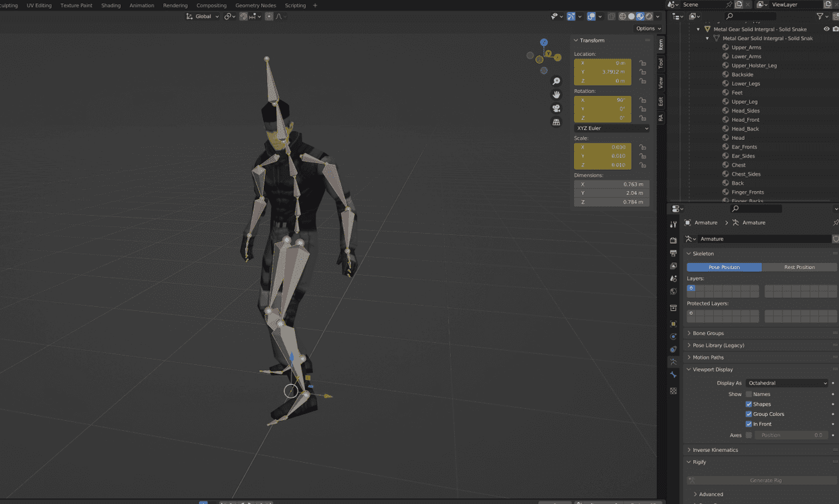Toggle the Scale Y lock

(643, 156)
